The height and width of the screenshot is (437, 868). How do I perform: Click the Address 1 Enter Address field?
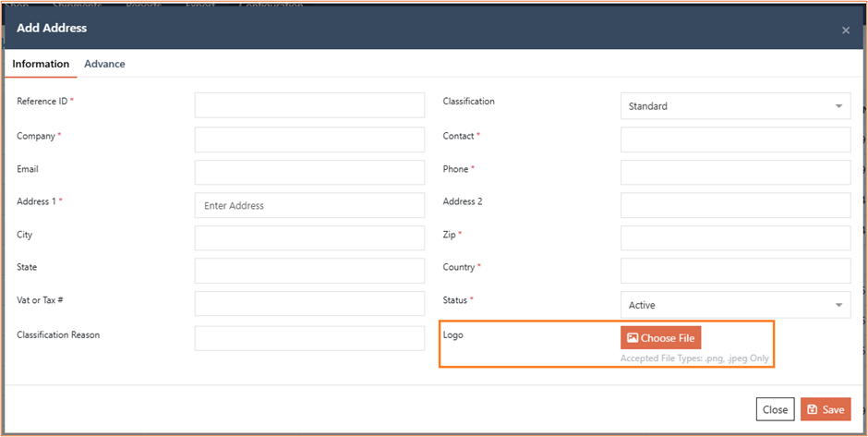[309, 205]
